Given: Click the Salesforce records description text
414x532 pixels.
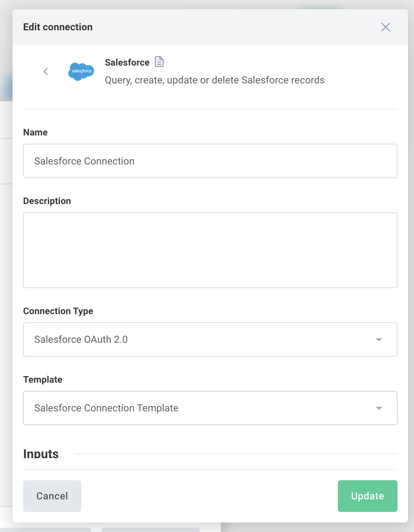Looking at the screenshot, I should (214, 80).
